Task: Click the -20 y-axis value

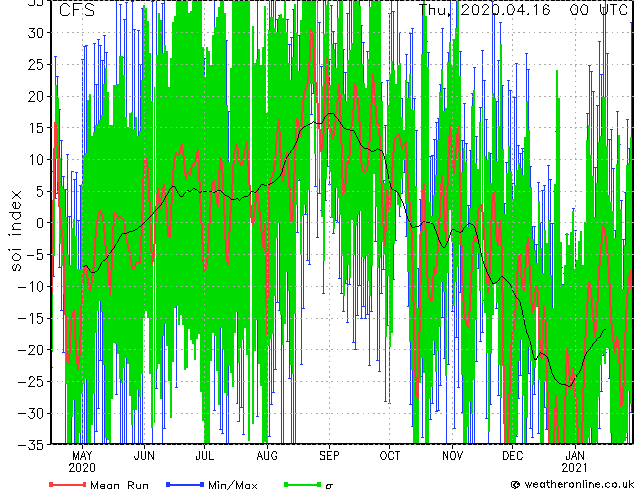Action: (x=32, y=350)
